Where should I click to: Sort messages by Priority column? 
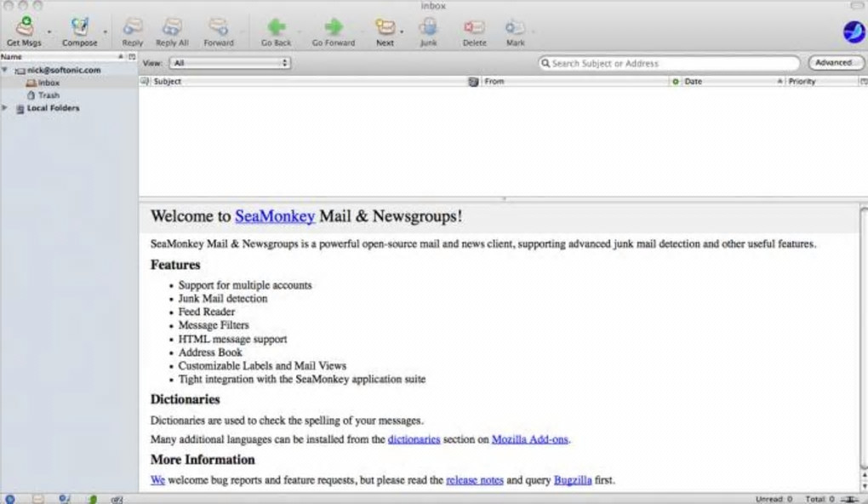[x=821, y=82]
